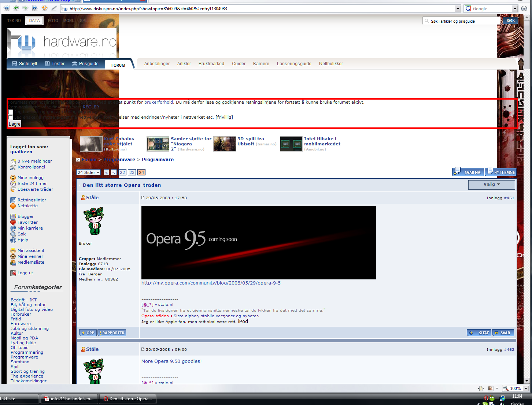Open the TEK.NO section link
Screen dimensions: 532x405
pos(14,21)
